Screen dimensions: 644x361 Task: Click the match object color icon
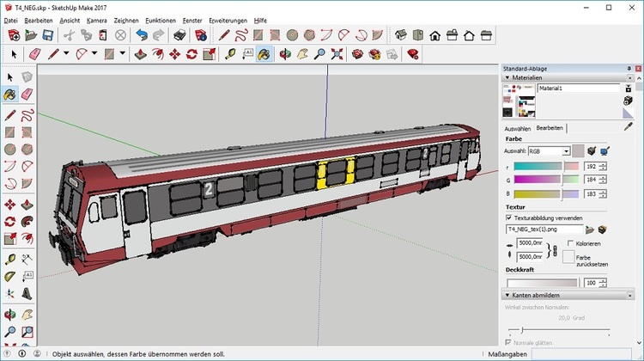tap(592, 151)
